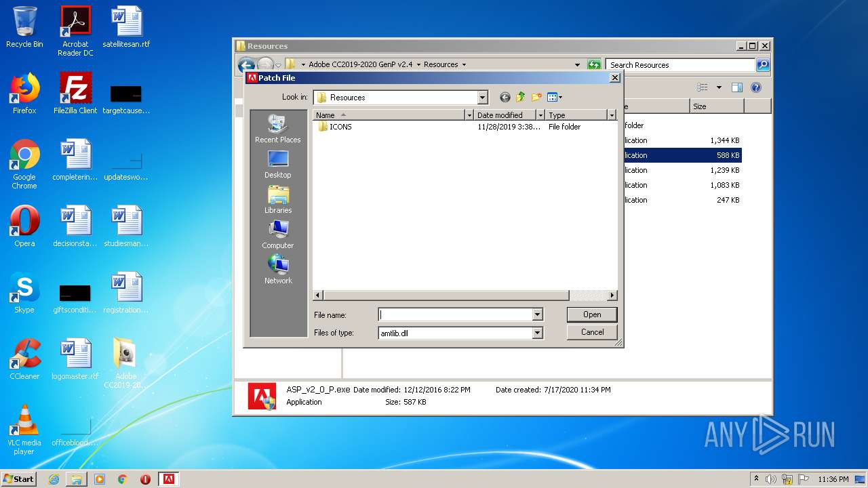
Task: Change view icon in Explorer toolbar
Action: [x=703, y=87]
